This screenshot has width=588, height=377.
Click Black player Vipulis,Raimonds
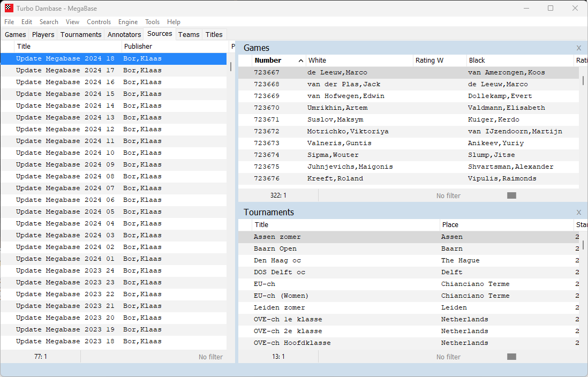tap(502, 178)
